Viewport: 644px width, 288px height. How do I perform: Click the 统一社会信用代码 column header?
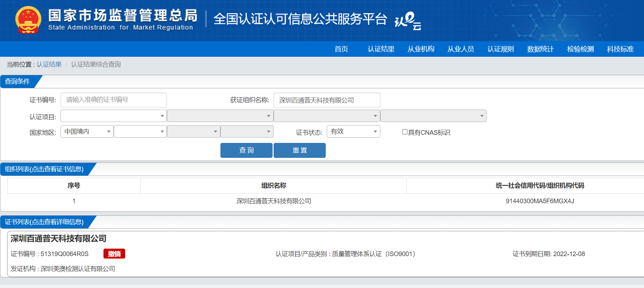coord(540,185)
